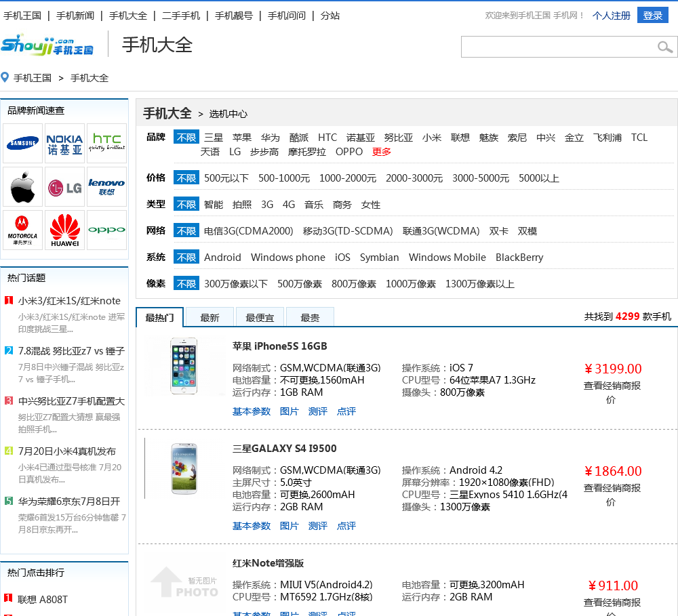The width and height of the screenshot is (678, 616).
Task: Expand more brands with 更多
Action: pos(381,152)
